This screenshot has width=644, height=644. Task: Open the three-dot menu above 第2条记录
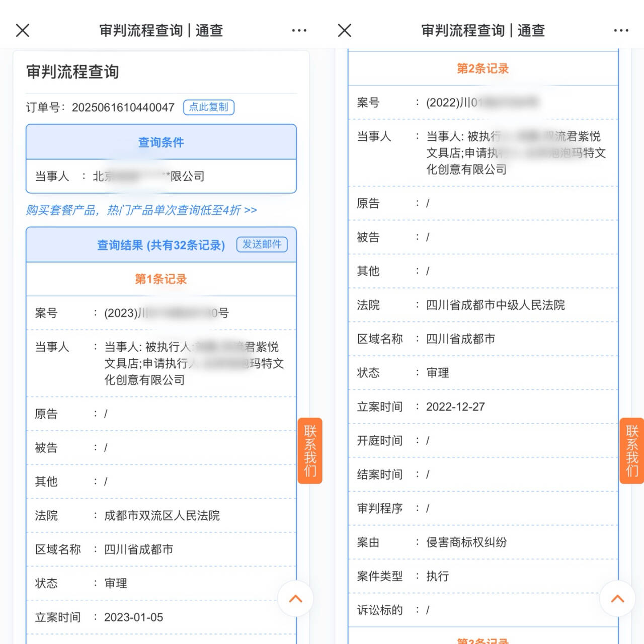[x=621, y=31]
